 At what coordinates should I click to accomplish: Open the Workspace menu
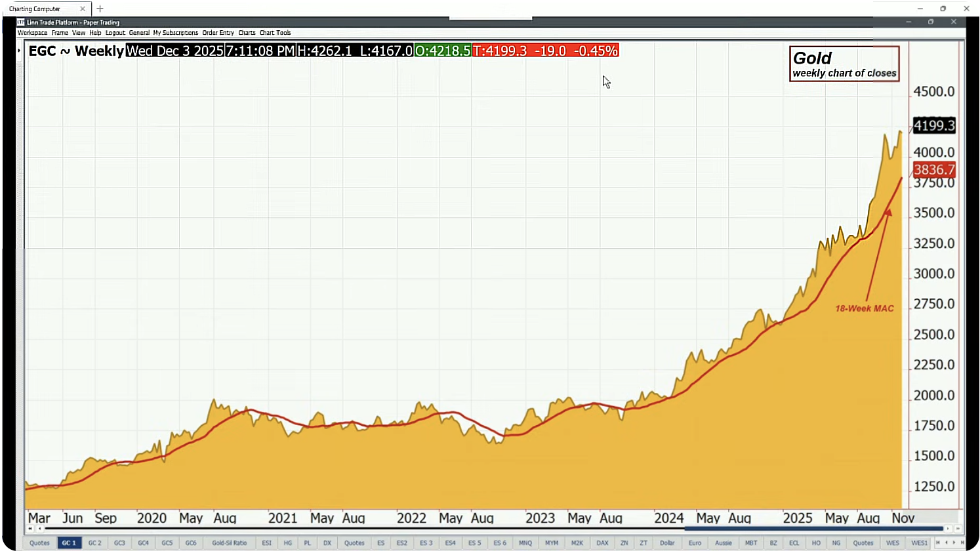coord(32,33)
